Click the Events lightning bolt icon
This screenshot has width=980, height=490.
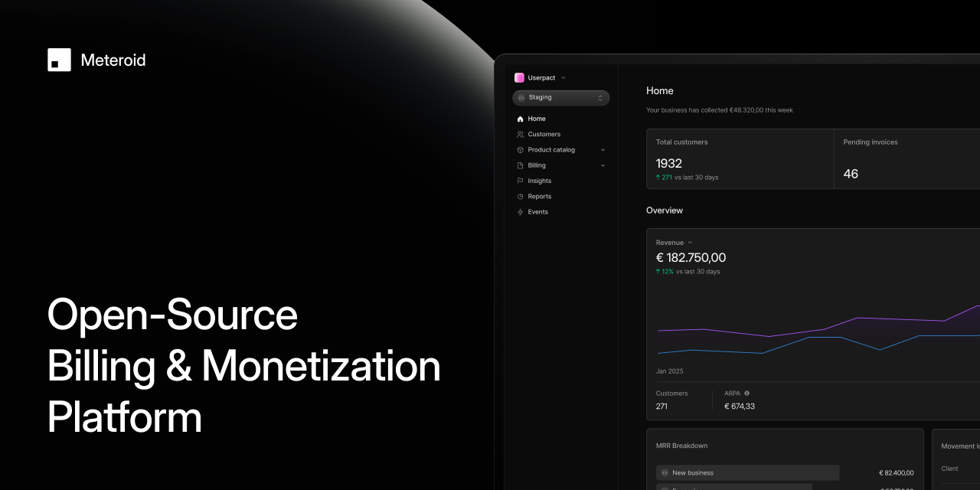click(x=521, y=212)
